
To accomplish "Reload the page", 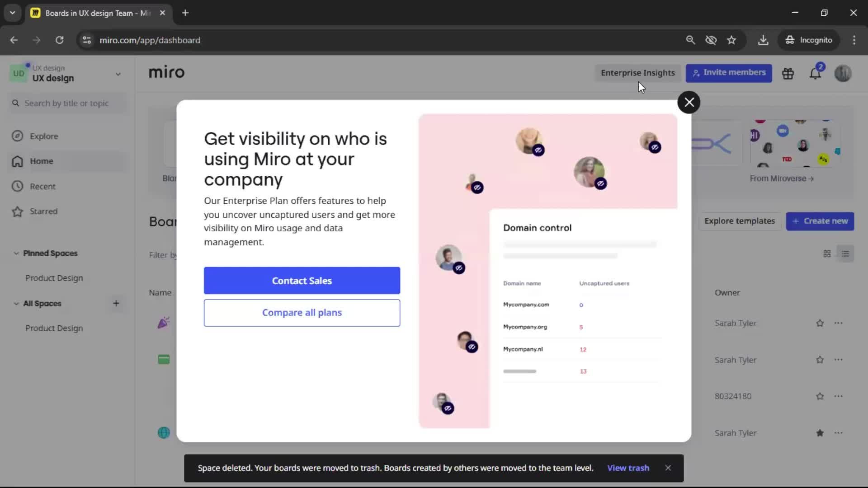I will (x=59, y=40).
